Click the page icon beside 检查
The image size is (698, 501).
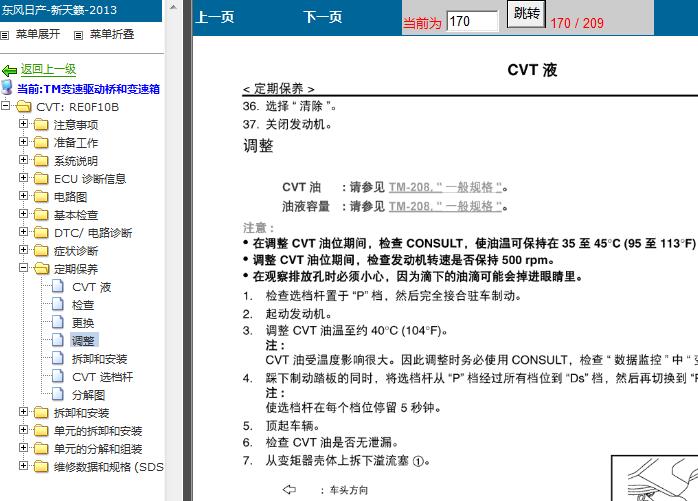pos(58,304)
